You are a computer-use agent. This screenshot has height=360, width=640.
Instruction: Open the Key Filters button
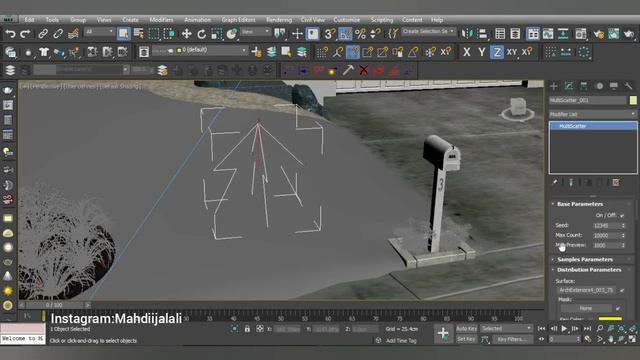click(x=512, y=339)
